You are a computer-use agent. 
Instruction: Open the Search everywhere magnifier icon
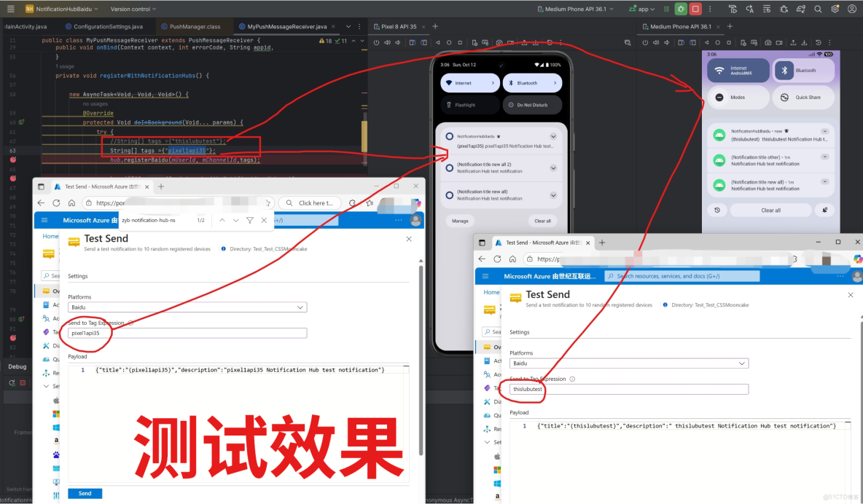pos(817,8)
